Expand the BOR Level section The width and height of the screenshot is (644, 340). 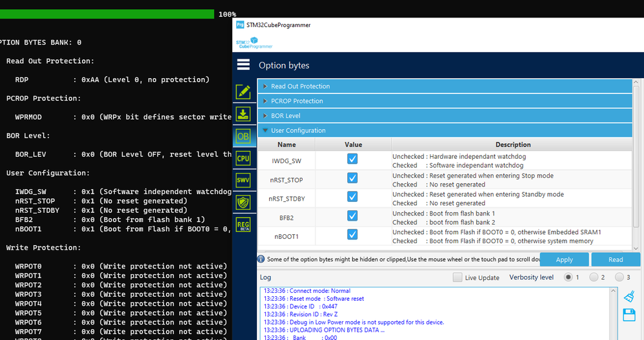coord(445,115)
